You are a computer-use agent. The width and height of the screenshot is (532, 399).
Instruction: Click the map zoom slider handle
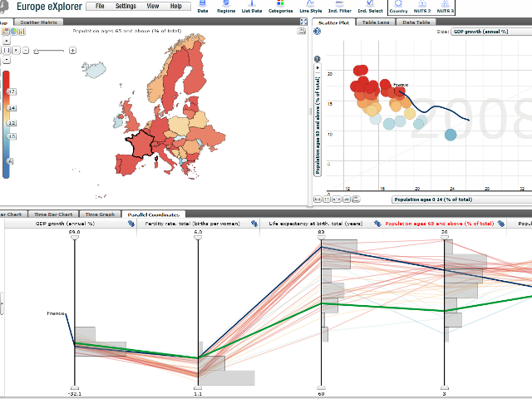[x=37, y=51]
